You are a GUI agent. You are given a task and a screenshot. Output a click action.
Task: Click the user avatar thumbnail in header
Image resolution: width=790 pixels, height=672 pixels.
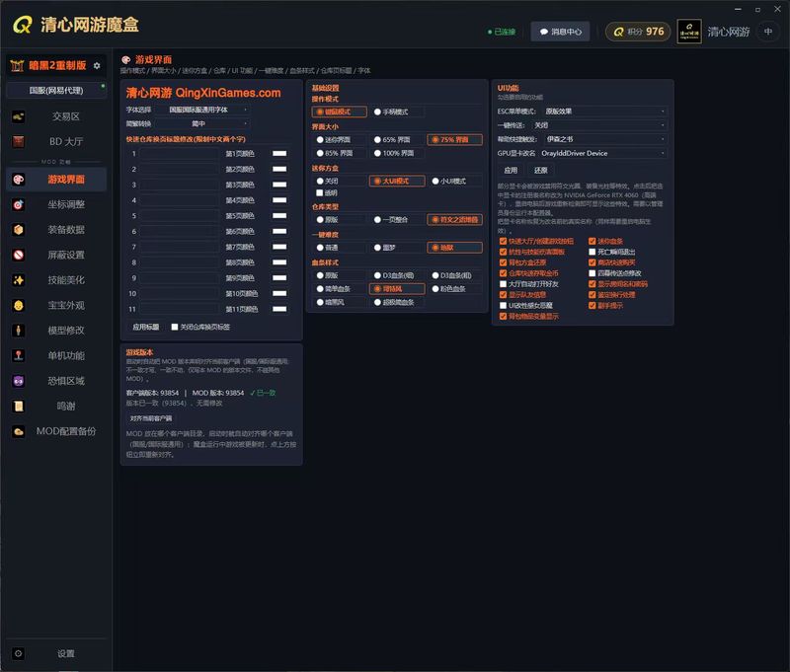(x=689, y=32)
